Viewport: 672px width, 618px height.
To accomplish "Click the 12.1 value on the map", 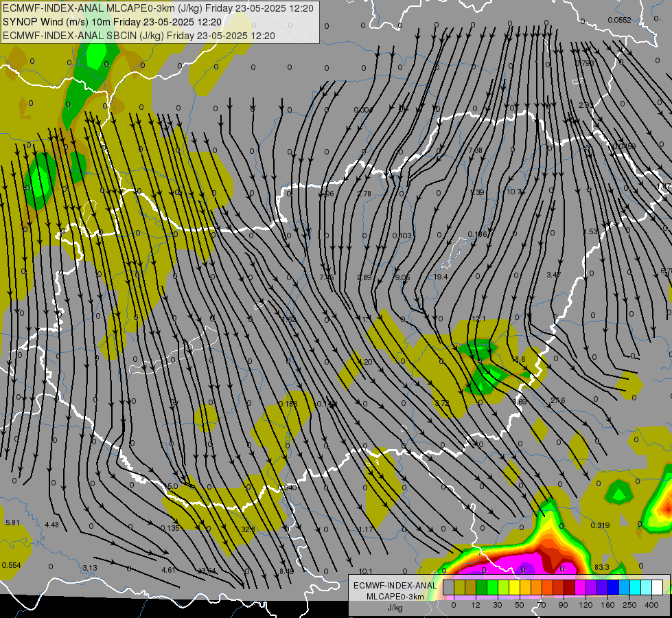I will pos(478,319).
